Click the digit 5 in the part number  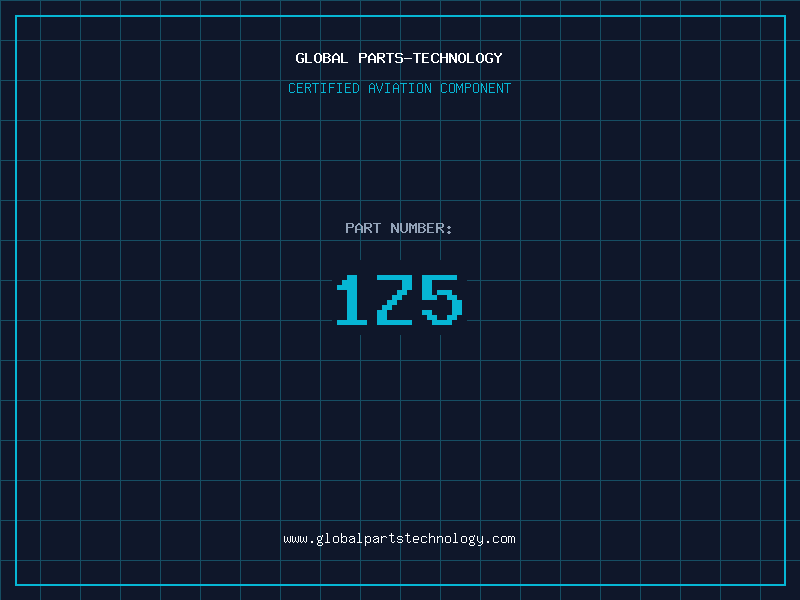442,300
